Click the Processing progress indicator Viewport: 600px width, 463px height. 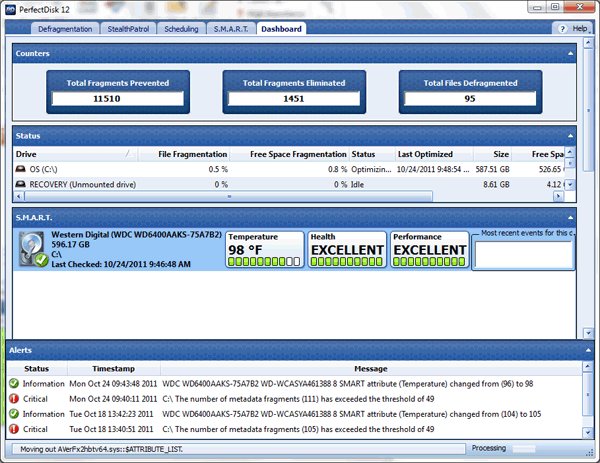point(524,448)
